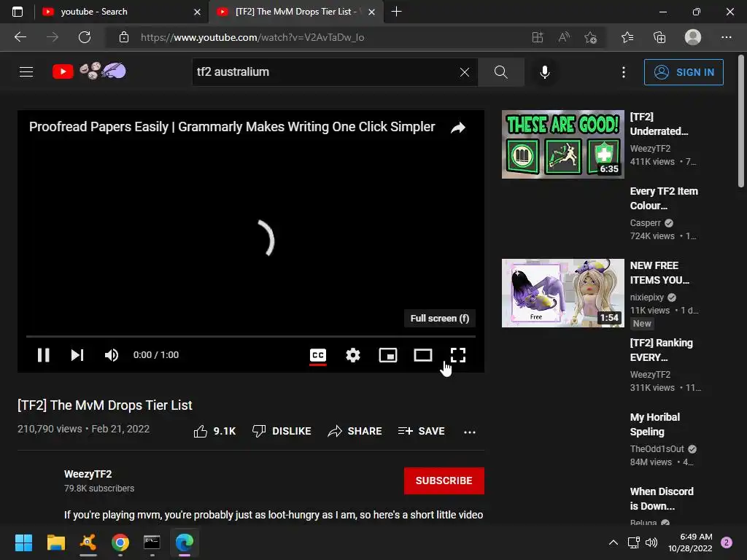The width and height of the screenshot is (747, 560).
Task: Open taskbar clock showing 6:49 AM
Action: (x=690, y=542)
